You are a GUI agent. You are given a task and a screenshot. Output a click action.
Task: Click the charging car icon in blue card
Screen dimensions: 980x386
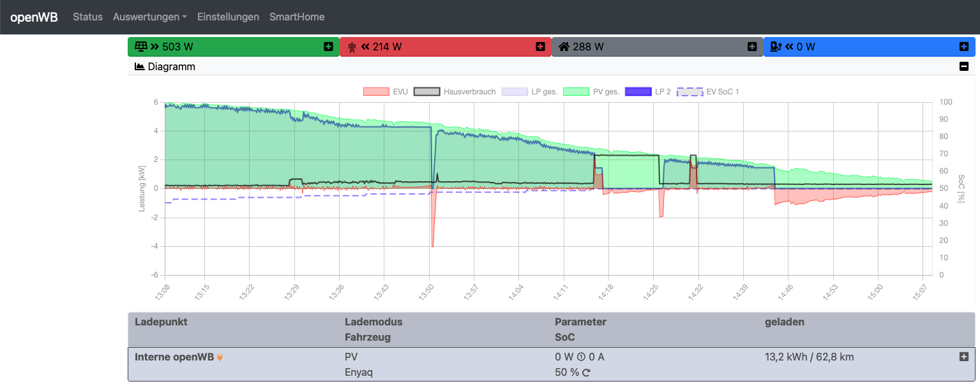776,47
